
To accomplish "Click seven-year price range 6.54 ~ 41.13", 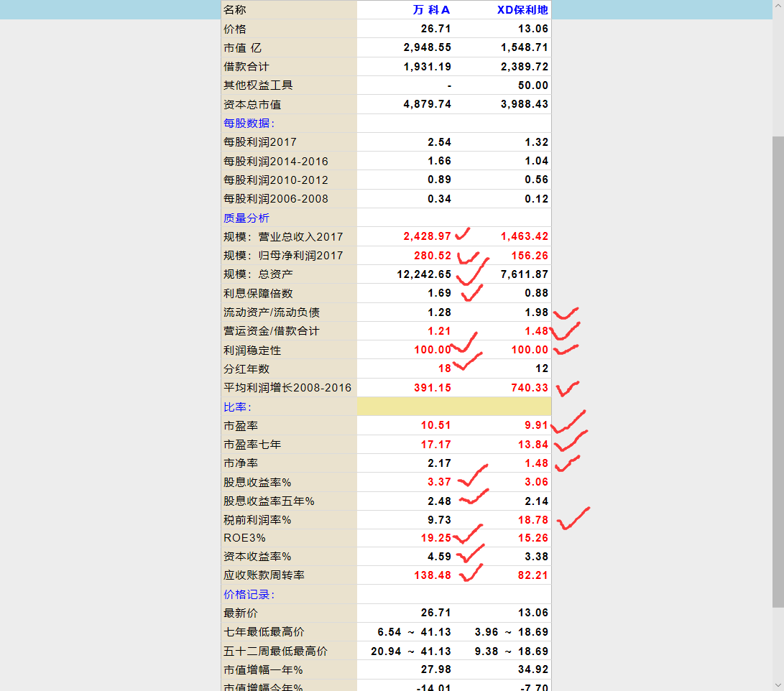I will (x=415, y=632).
